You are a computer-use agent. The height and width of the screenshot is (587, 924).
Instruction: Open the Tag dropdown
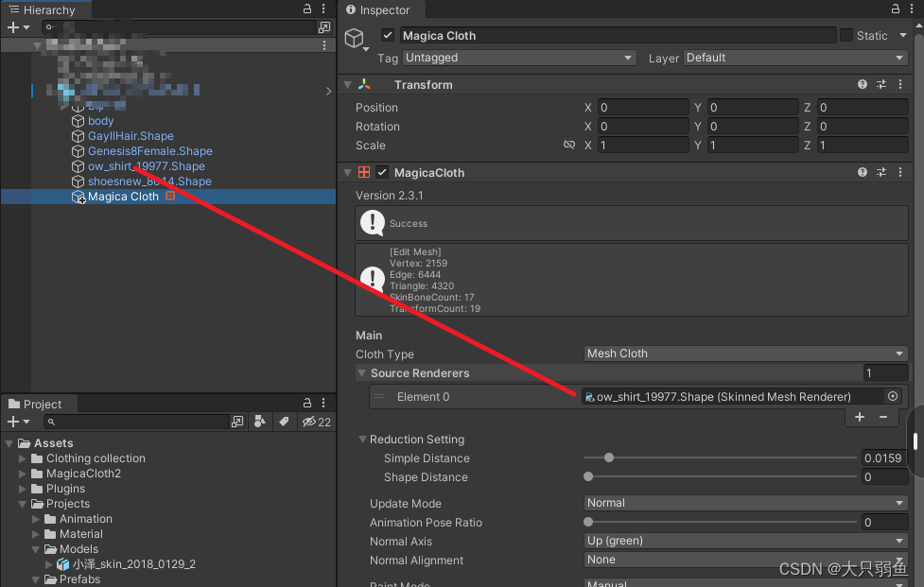tap(519, 58)
